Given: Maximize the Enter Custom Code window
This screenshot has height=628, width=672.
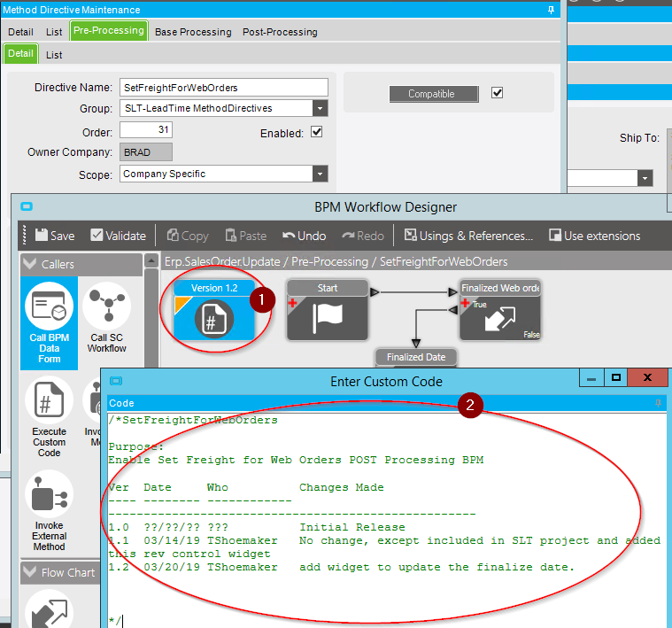Looking at the screenshot, I should coord(616,378).
